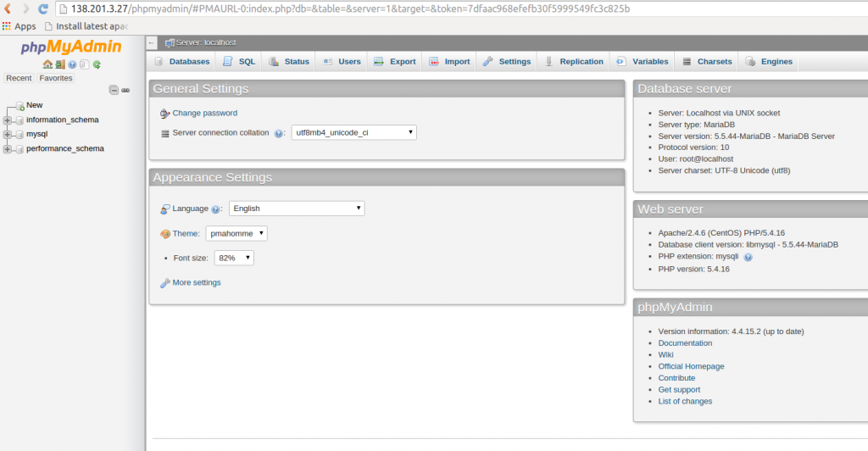This screenshot has width=868, height=451.
Task: Open the Export tab
Action: click(x=394, y=61)
